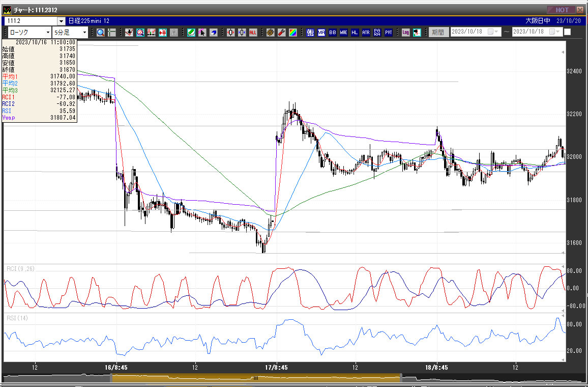The width and height of the screenshot is (588, 387).
Task: Click the HOT button in title bar
Action: pyautogui.click(x=562, y=10)
